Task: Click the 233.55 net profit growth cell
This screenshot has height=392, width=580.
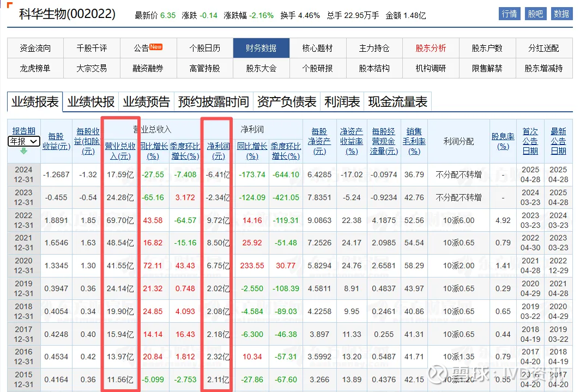Action: coord(252,266)
